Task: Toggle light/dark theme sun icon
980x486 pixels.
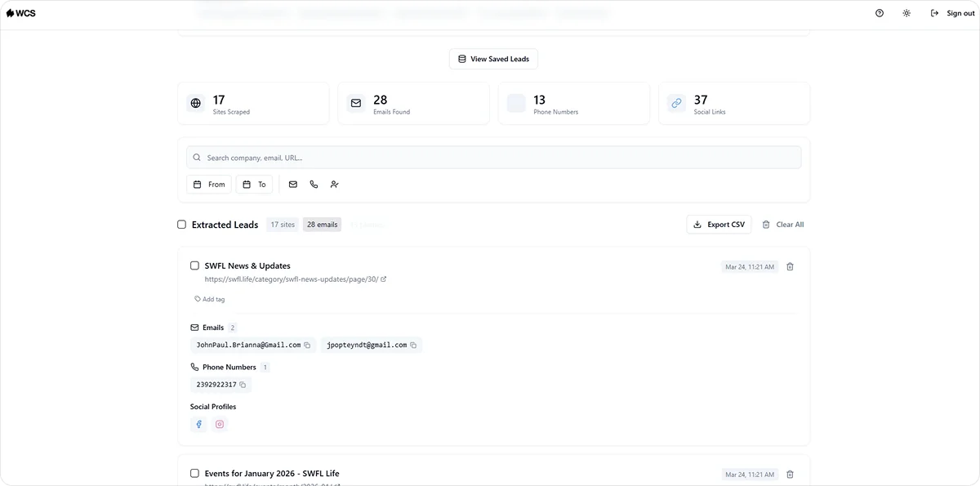Action: pyautogui.click(x=906, y=13)
